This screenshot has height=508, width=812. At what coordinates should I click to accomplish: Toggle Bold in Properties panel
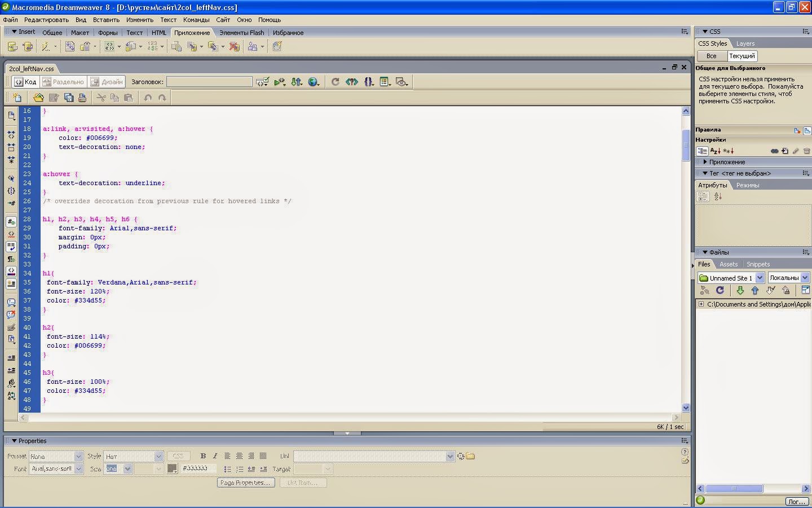point(203,456)
